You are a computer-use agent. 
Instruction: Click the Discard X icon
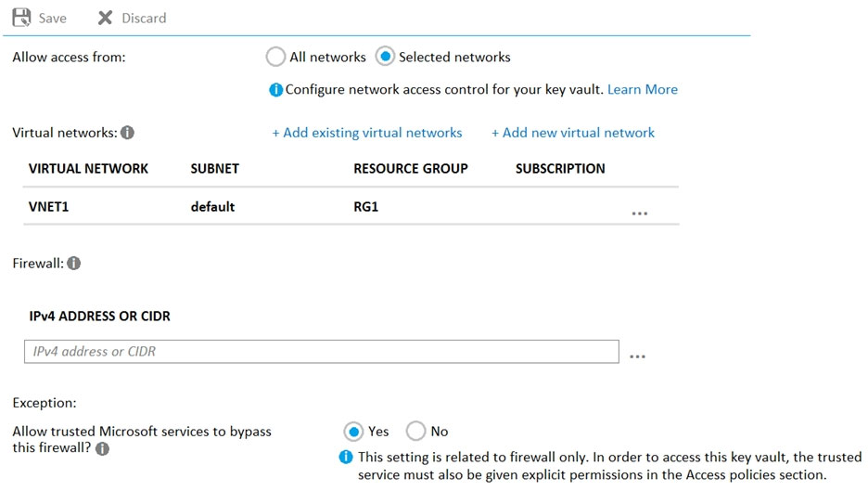pos(105,18)
